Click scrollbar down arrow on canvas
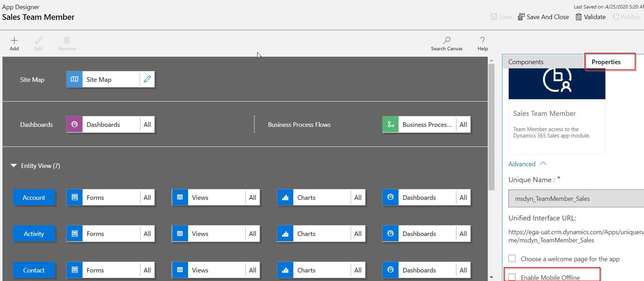The width and height of the screenshot is (644, 281). 491,277
